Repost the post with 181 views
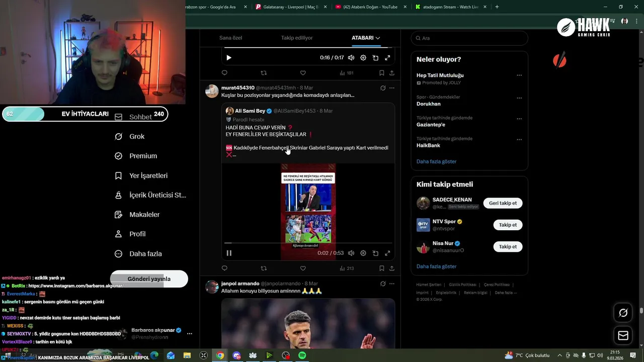 click(x=264, y=73)
